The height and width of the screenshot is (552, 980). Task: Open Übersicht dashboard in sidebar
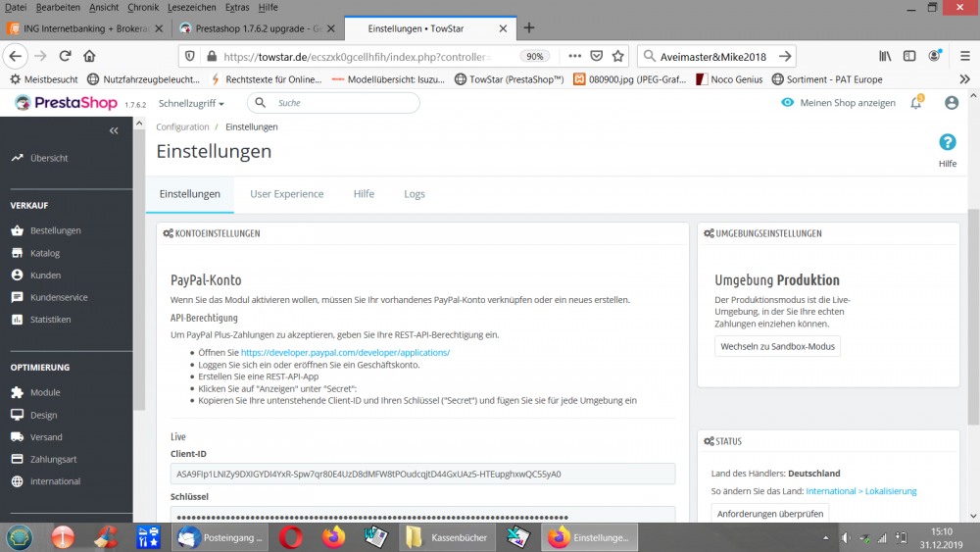tap(39, 158)
